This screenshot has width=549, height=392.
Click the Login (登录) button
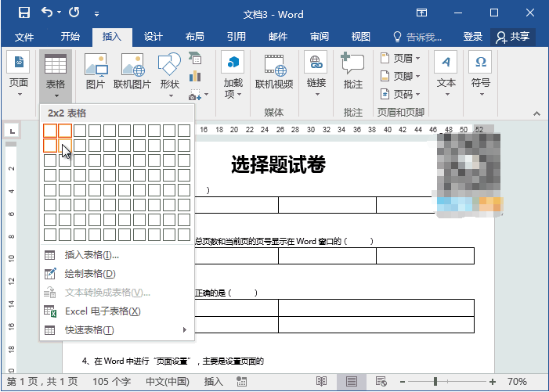coord(472,37)
